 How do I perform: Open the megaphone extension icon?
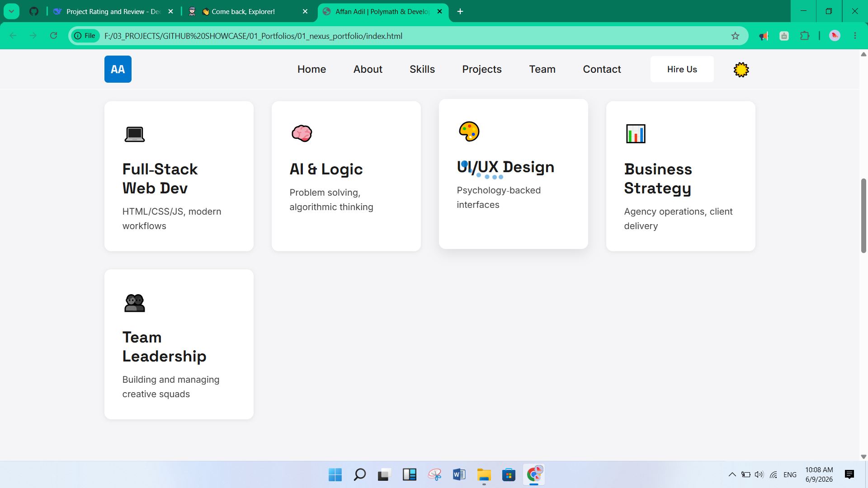[764, 36]
